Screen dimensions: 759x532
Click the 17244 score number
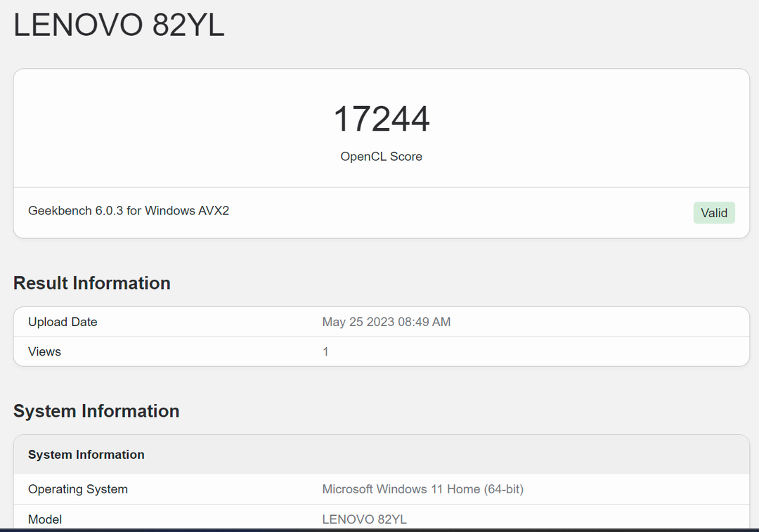pyautogui.click(x=381, y=119)
